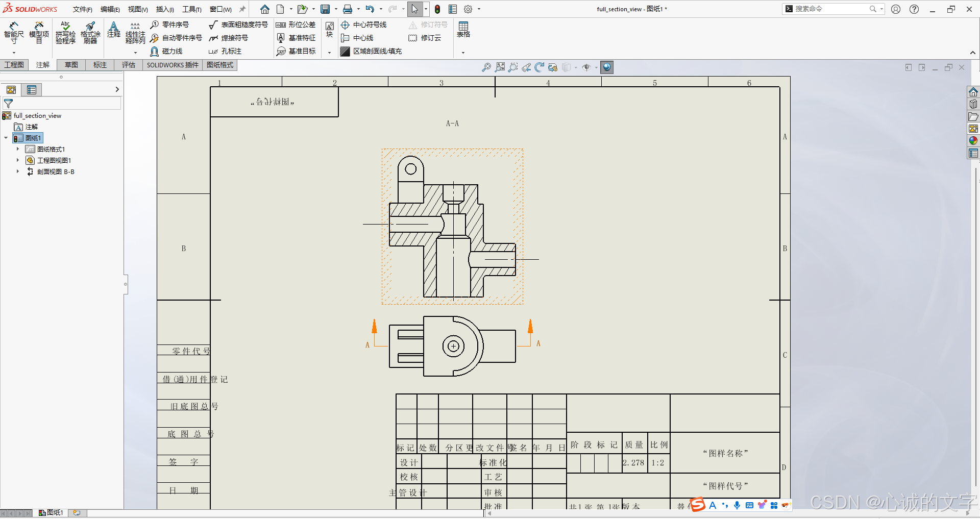Add Revision Cloud (修订云)
This screenshot has width=980, height=519.
[425, 38]
